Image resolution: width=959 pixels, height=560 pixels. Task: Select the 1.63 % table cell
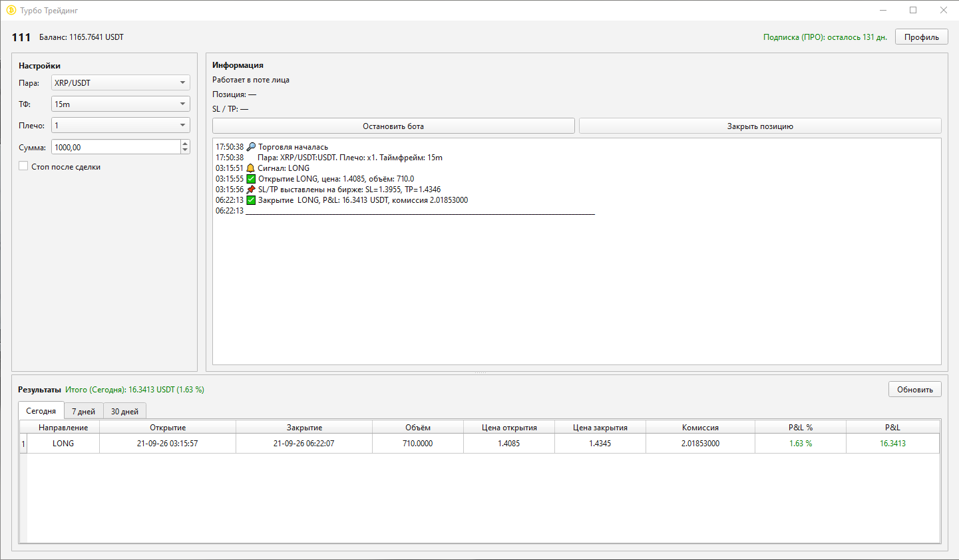[801, 444]
